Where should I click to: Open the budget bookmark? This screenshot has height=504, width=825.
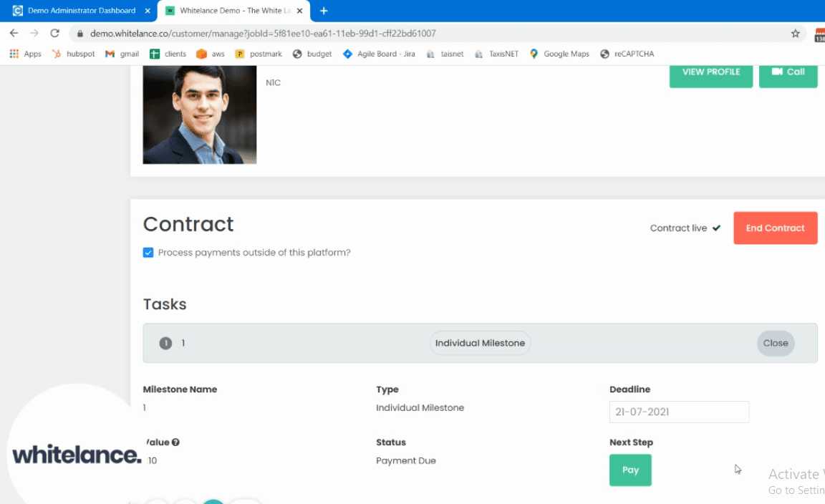[312, 54]
